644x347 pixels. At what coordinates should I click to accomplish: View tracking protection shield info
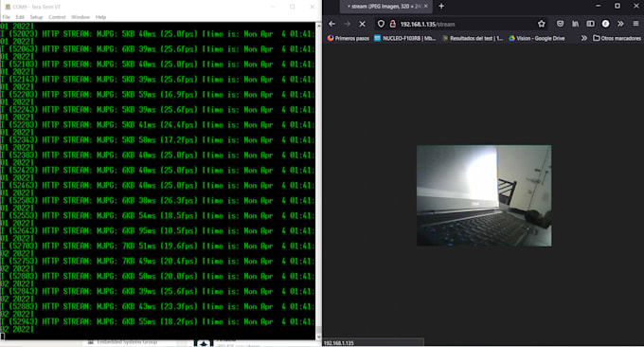point(381,24)
